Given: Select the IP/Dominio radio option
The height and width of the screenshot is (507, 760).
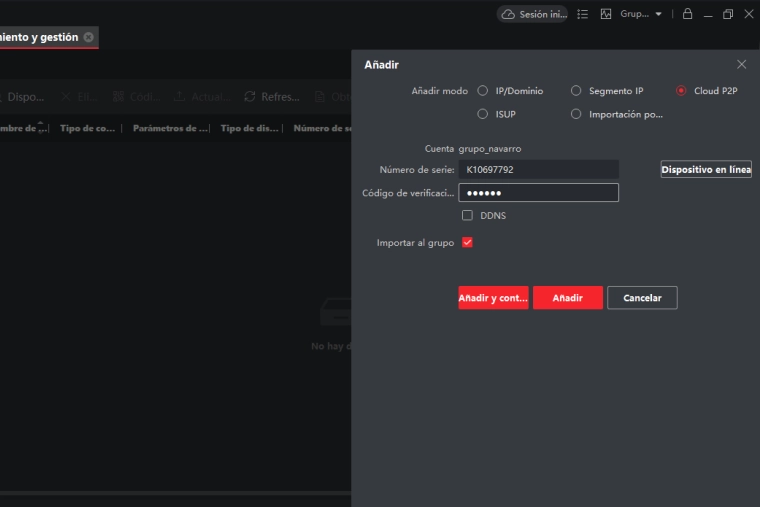Looking at the screenshot, I should click(483, 91).
